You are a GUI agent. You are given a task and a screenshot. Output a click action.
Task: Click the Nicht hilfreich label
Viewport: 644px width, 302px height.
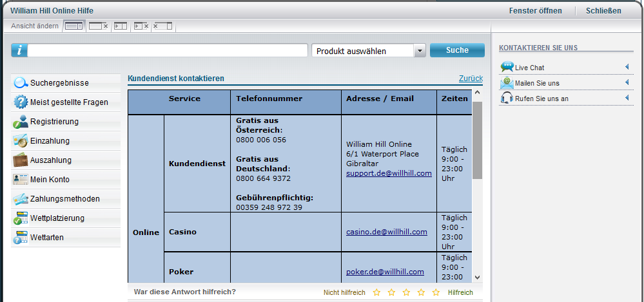344,292
